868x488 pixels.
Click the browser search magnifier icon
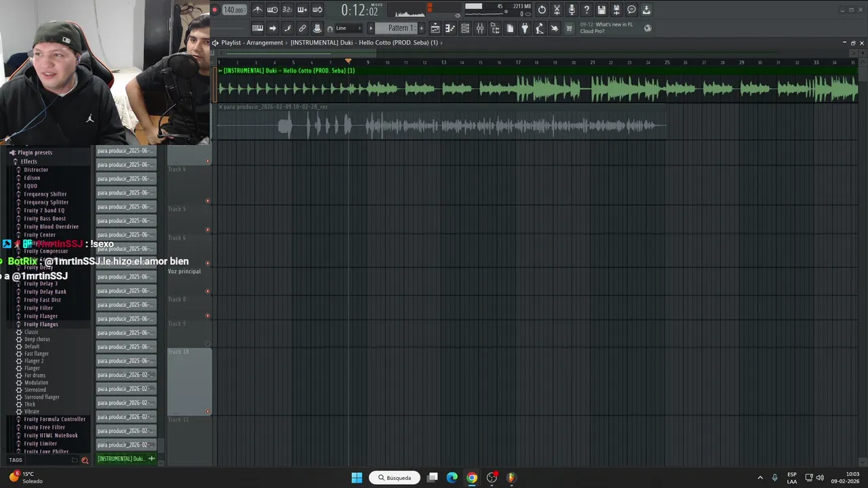(85, 460)
